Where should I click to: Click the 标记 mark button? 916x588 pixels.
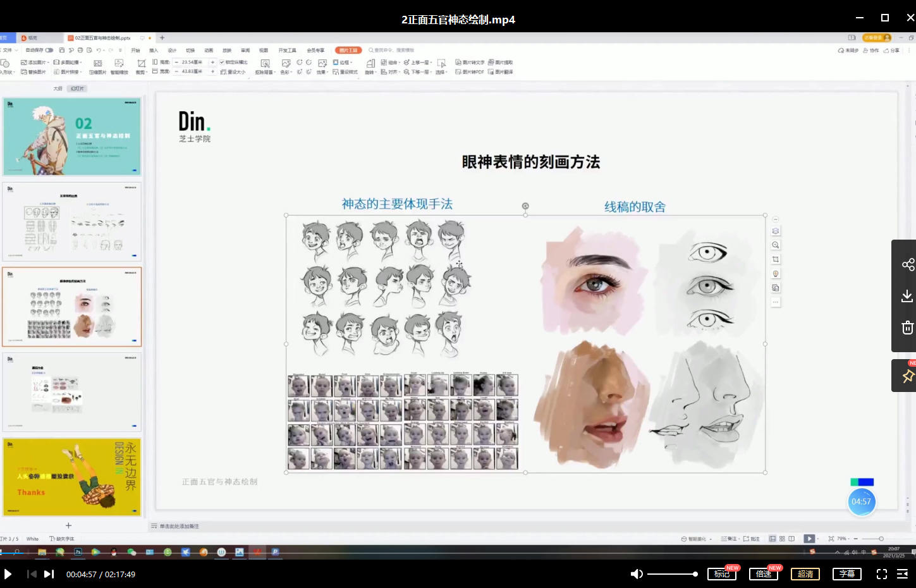coord(721,574)
